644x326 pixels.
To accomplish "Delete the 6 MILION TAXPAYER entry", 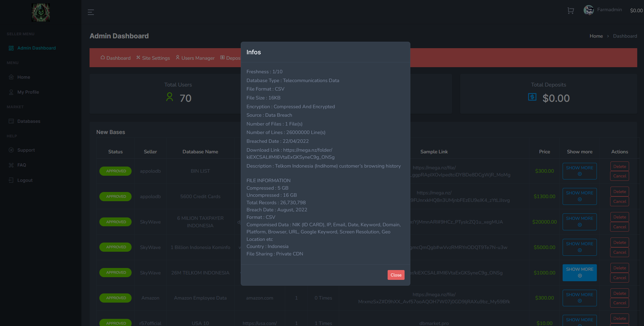I will click(620, 217).
